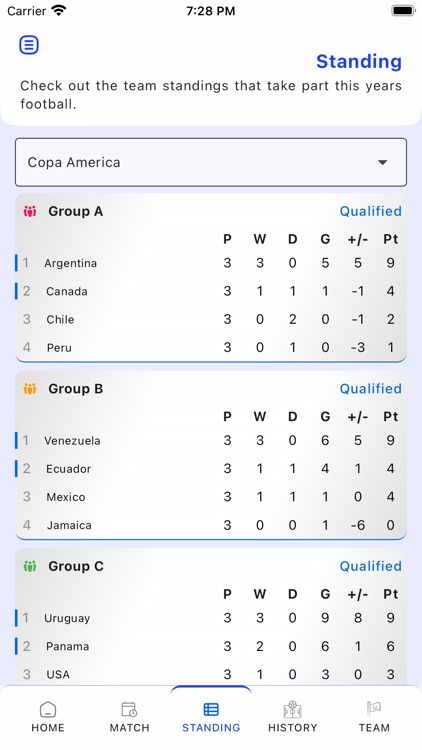Tap the Team flag icon
422x750 pixels.
[x=374, y=709]
